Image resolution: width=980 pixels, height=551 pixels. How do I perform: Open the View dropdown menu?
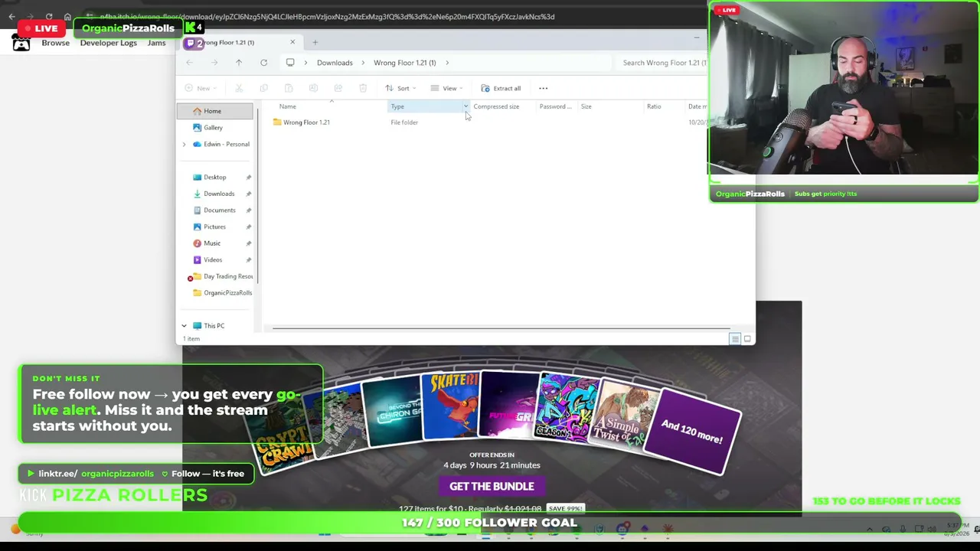tap(447, 88)
